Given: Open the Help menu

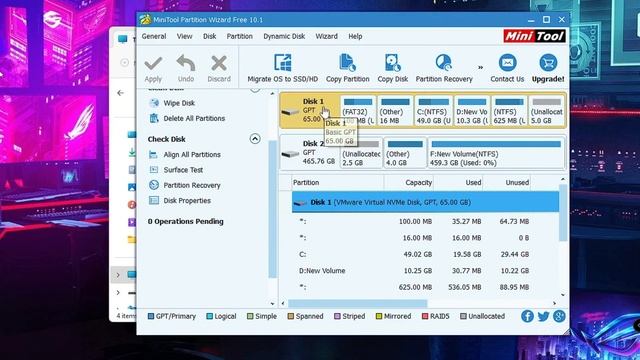Looking at the screenshot, I should [355, 36].
